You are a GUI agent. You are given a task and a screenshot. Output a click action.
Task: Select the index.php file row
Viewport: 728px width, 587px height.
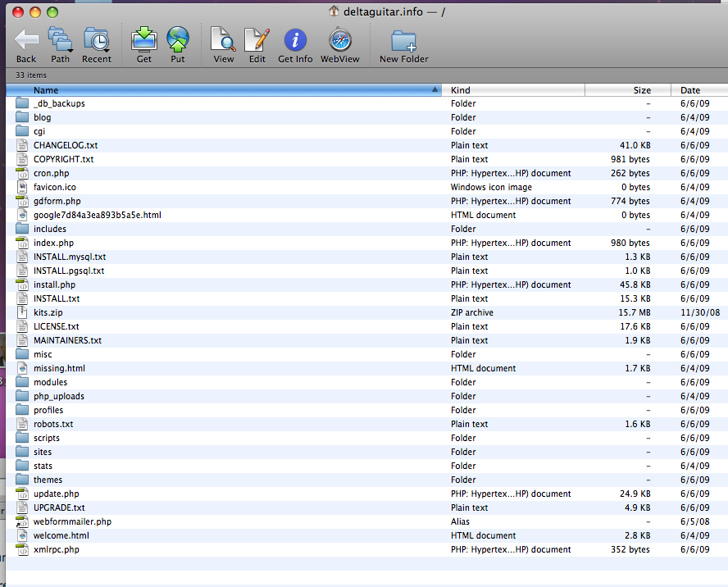point(366,243)
